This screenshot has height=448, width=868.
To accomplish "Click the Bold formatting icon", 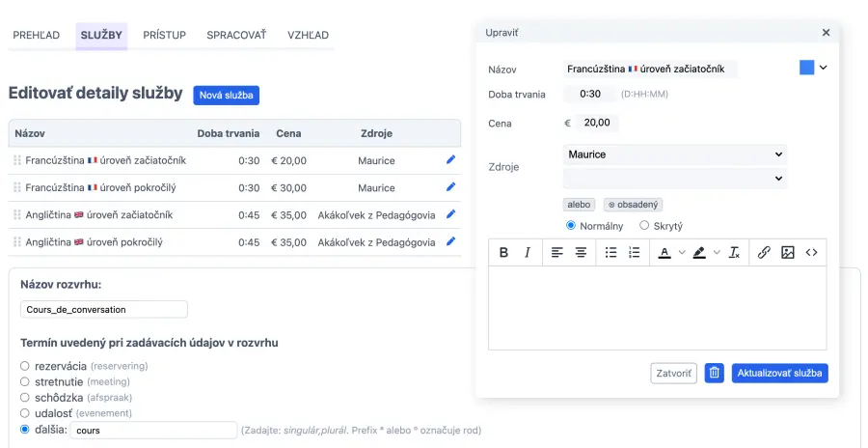I will click(x=503, y=252).
